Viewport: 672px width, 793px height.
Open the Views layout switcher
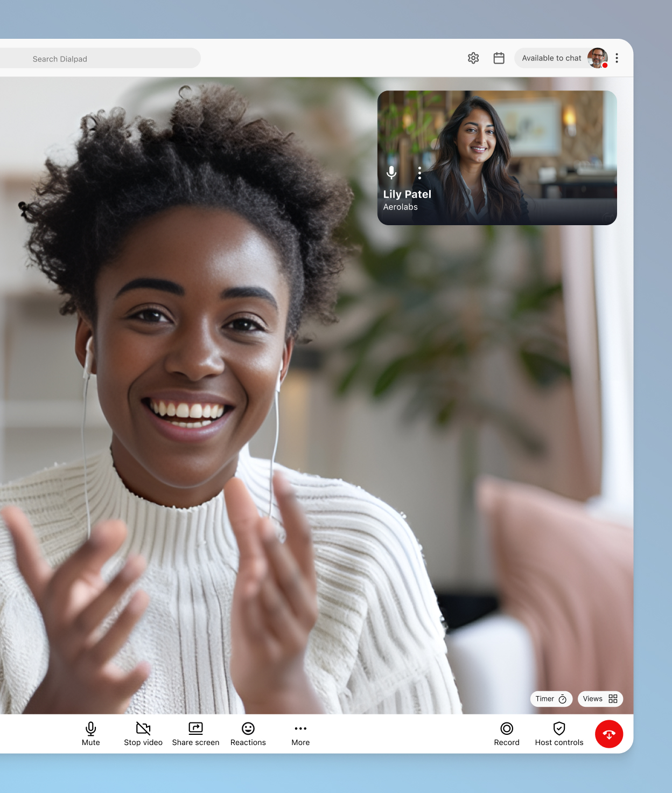(599, 699)
